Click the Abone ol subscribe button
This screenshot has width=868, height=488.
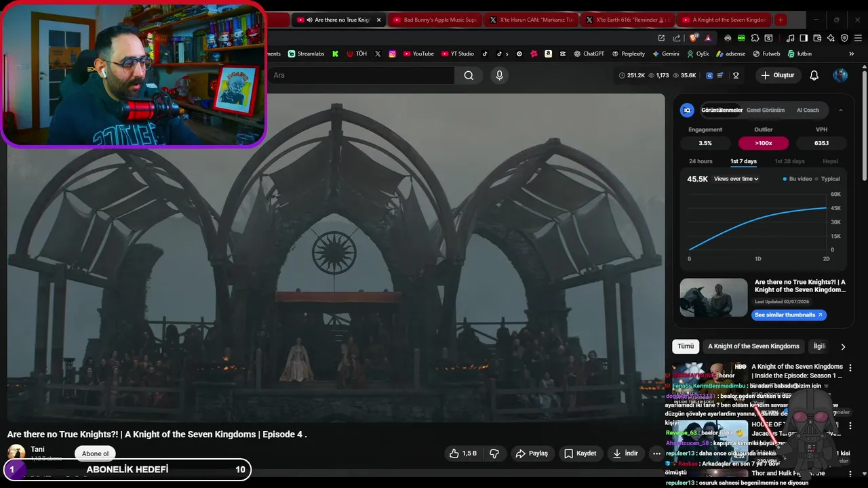pos(95,453)
